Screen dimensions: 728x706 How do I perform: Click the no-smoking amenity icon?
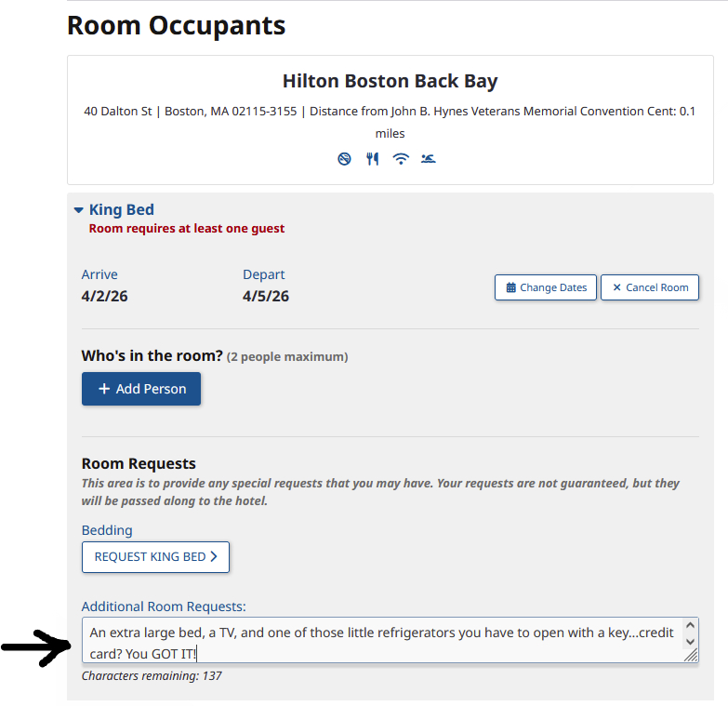click(x=345, y=159)
